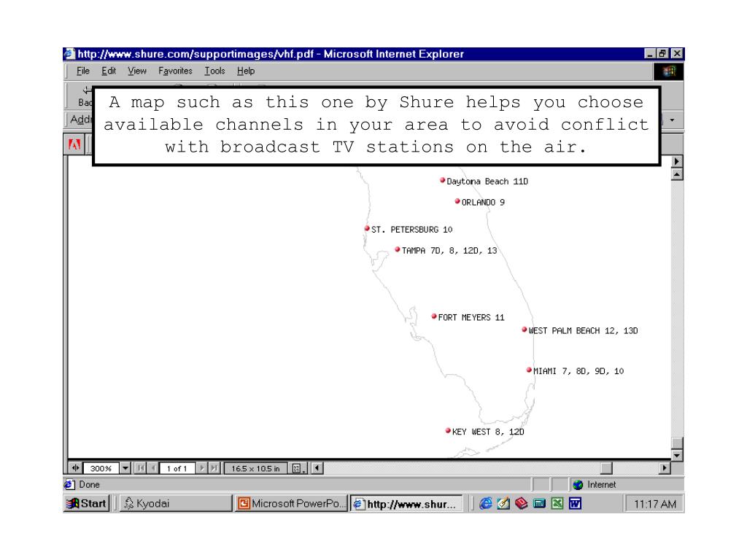Click the Internet zone globe icon
Image resolution: width=747 pixels, height=560 pixels.
(578, 485)
